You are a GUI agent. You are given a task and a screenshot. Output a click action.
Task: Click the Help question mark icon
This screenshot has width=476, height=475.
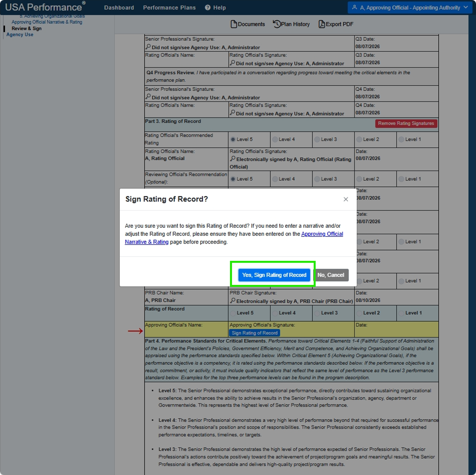point(208,8)
